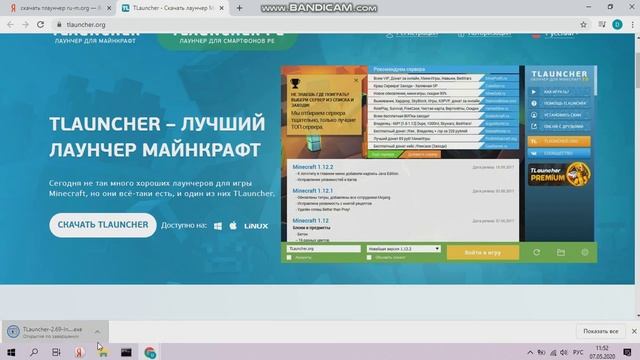This screenshot has height=360, width=640.
Task: Open the media control icon in Chrome toolbar
Action: 602,24
